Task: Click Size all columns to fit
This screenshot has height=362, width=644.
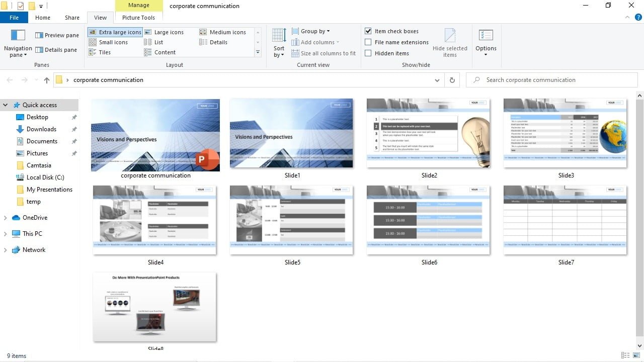Action: pyautogui.click(x=324, y=53)
